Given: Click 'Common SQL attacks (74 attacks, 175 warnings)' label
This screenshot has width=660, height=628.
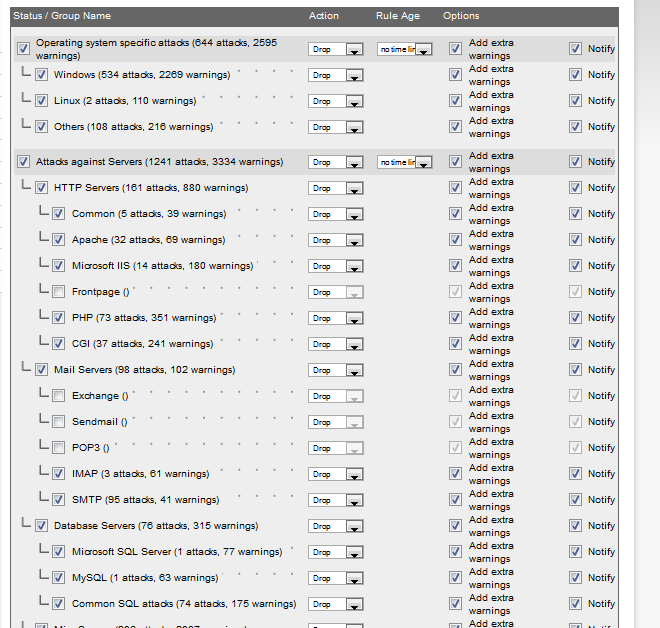Looking at the screenshot, I should [x=184, y=604].
